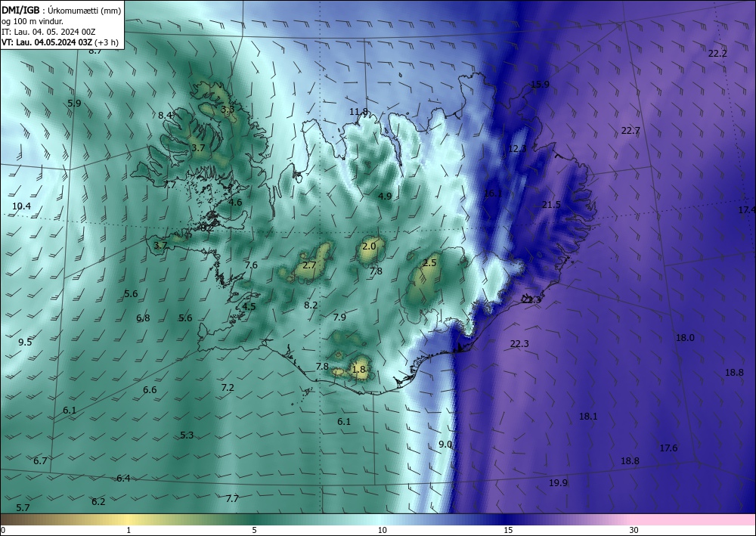Click the color scale tick label 1
The width and height of the screenshot is (756, 536).
click(x=129, y=531)
